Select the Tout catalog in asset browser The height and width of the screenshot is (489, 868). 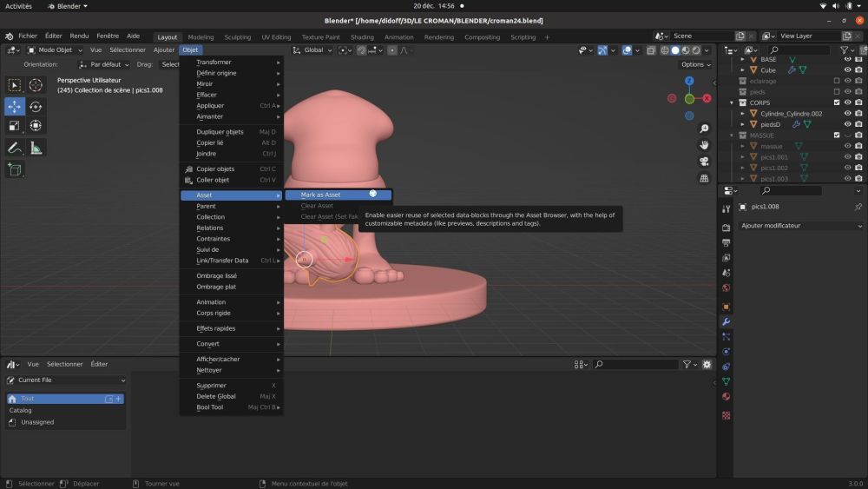[65, 399]
